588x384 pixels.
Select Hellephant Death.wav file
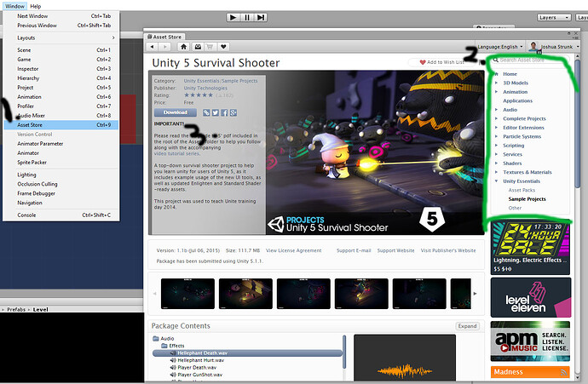pyautogui.click(x=247, y=352)
